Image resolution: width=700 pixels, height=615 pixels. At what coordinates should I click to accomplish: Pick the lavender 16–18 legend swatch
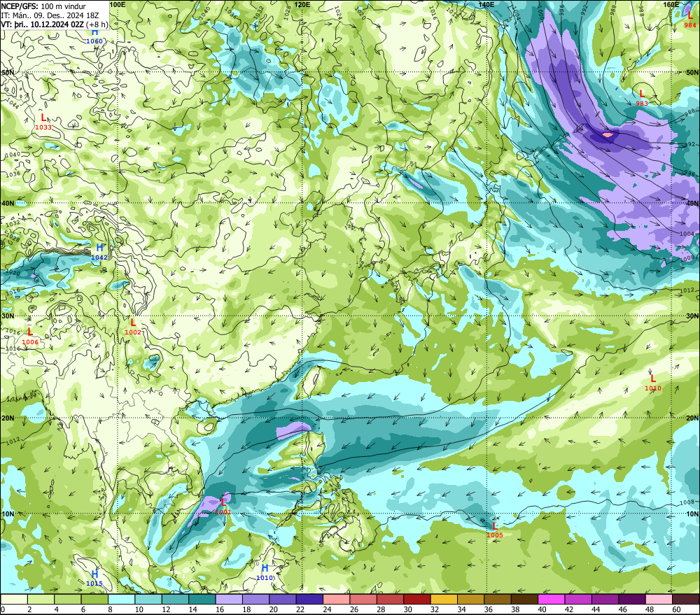(x=229, y=599)
